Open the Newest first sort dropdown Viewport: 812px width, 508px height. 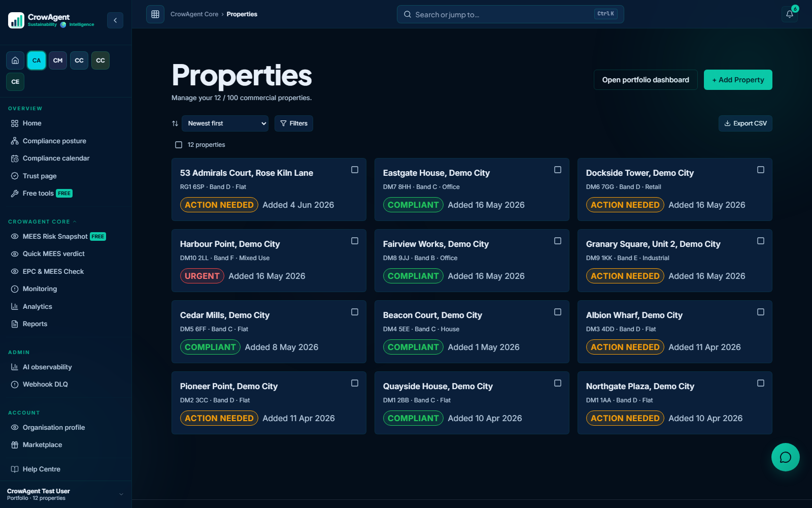pos(225,123)
